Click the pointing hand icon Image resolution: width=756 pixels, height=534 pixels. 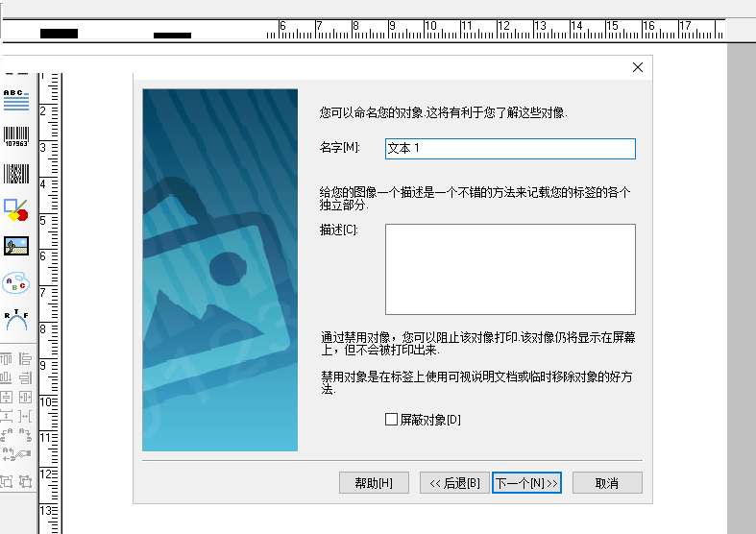(x=24, y=454)
